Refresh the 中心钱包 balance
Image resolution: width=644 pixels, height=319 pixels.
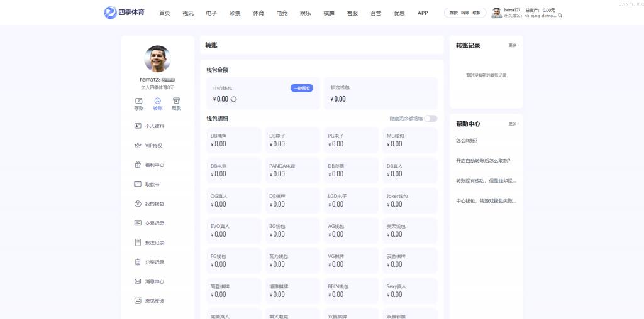(x=234, y=99)
